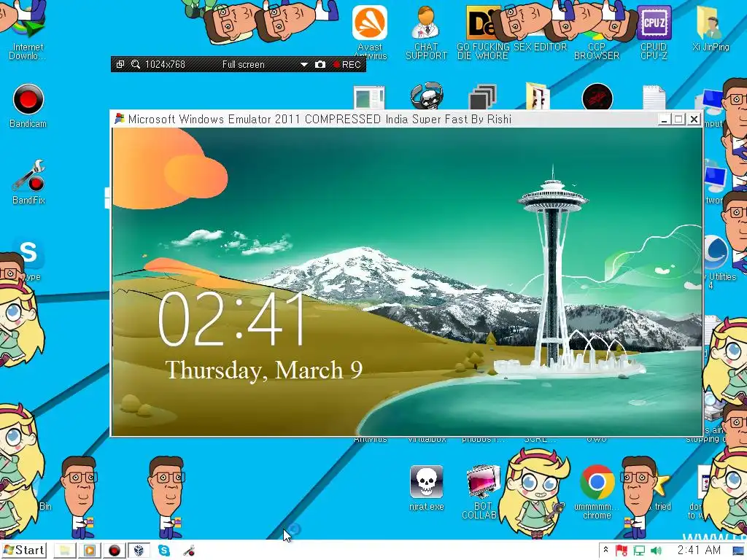
Task: Click the Thursday, March 9 date text
Action: 264,370
